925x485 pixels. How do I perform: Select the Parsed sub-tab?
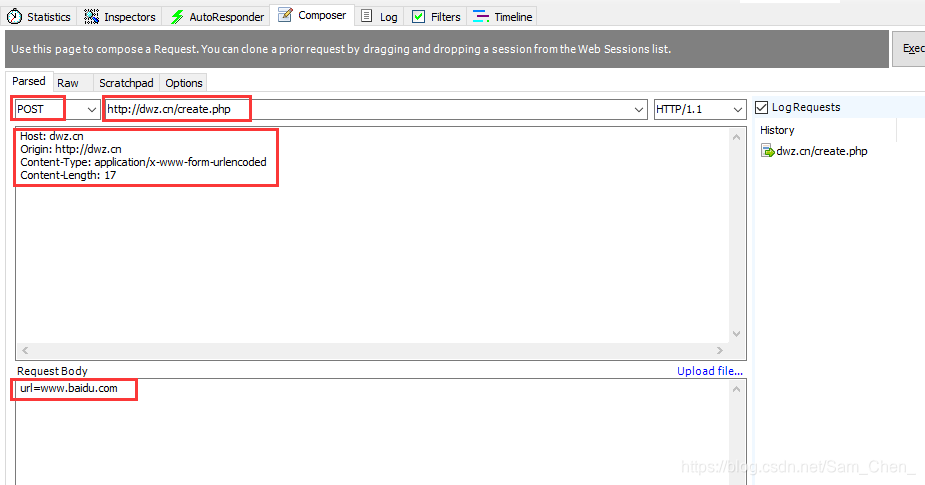tap(29, 81)
